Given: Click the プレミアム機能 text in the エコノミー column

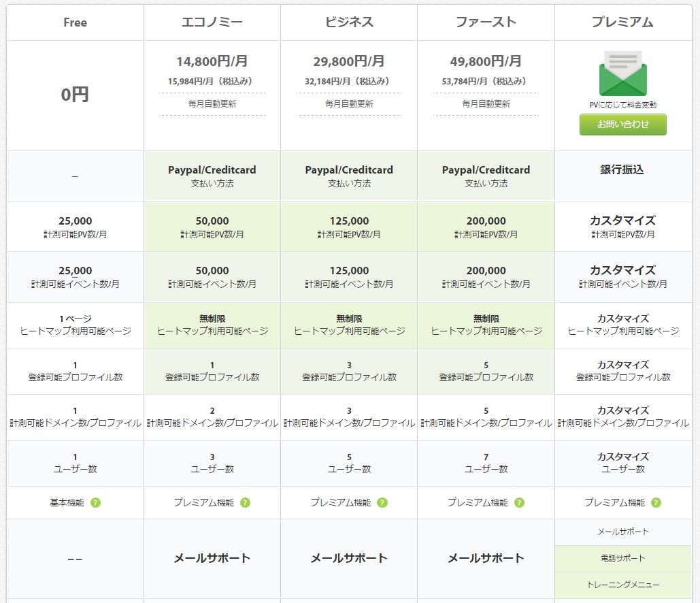Looking at the screenshot, I should [x=203, y=503].
